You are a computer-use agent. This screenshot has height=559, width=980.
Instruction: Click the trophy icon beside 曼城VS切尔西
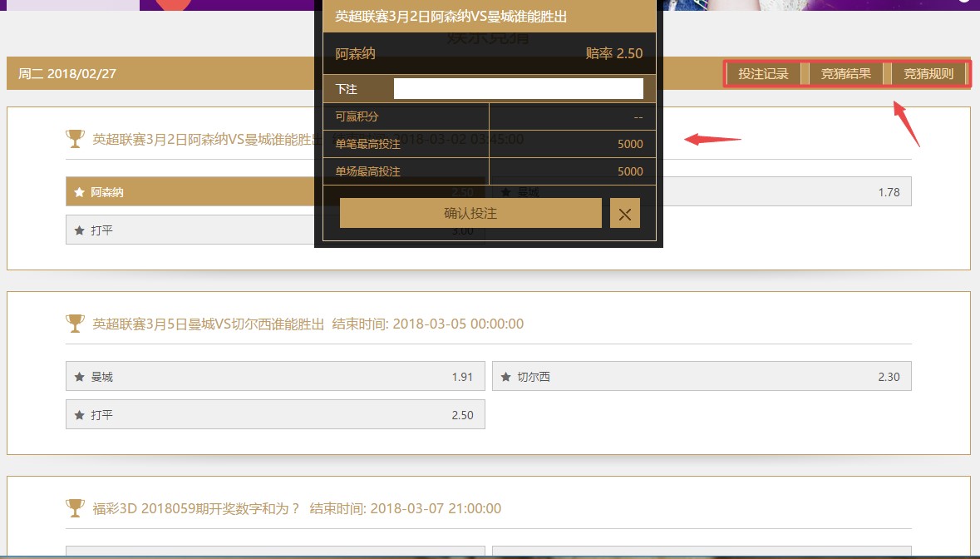click(75, 324)
